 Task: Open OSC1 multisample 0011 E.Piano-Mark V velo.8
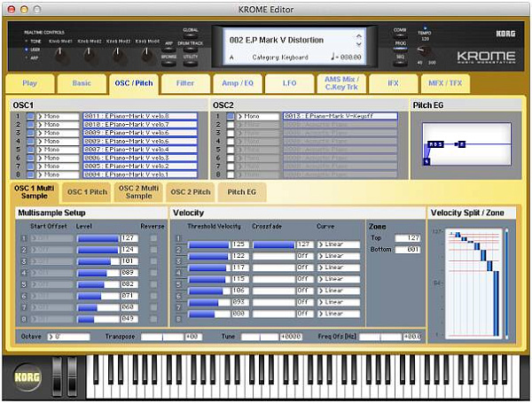pyautogui.click(x=140, y=116)
